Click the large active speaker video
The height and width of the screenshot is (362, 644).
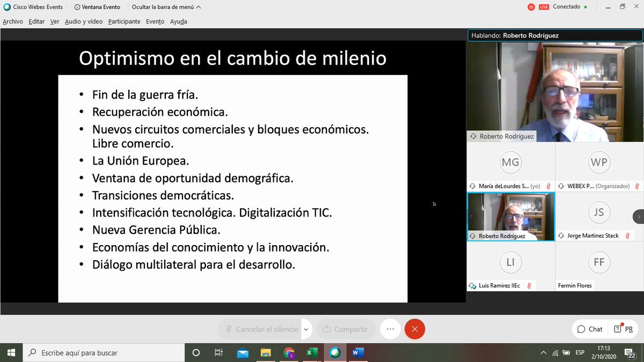pyautogui.click(x=555, y=92)
